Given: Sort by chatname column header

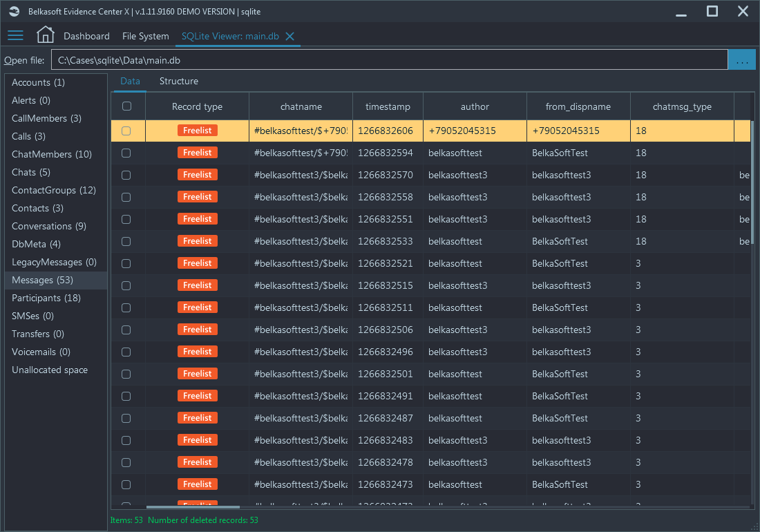Looking at the screenshot, I should 301,106.
